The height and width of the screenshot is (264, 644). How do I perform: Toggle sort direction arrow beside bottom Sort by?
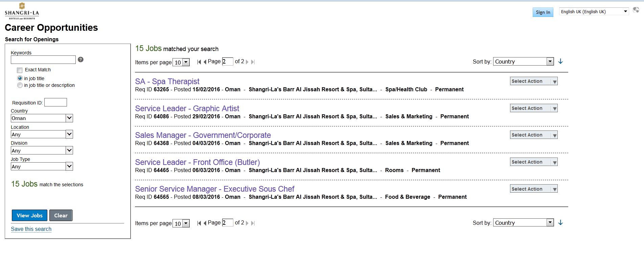tap(560, 223)
